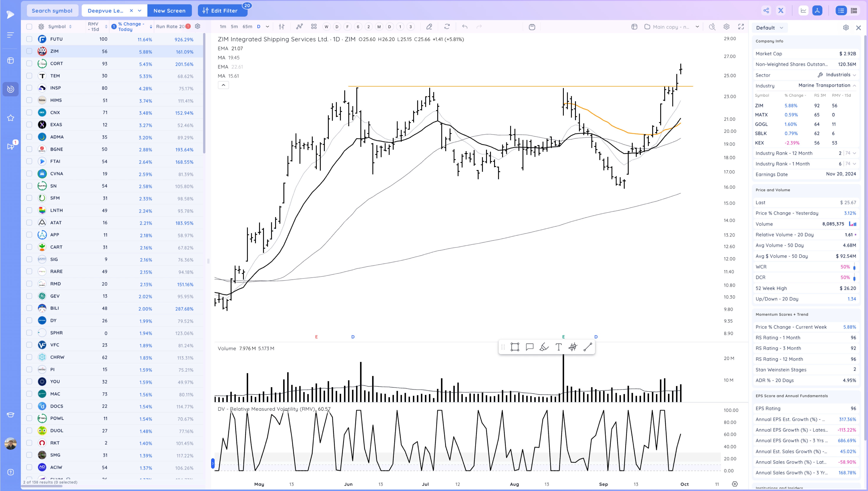Expand the Sector Industrials chevron
The image size is (868, 491).
coord(855,75)
